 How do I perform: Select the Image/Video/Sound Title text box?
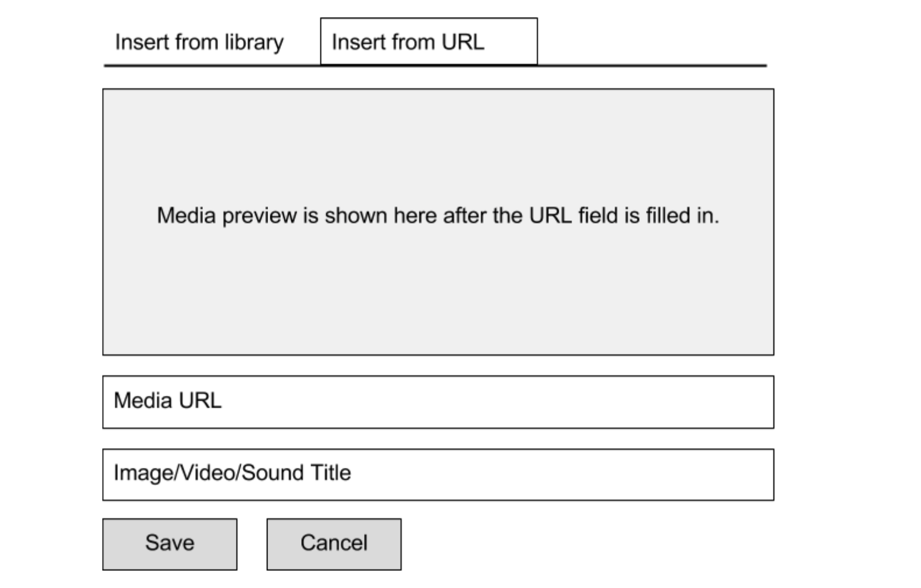click(438, 474)
